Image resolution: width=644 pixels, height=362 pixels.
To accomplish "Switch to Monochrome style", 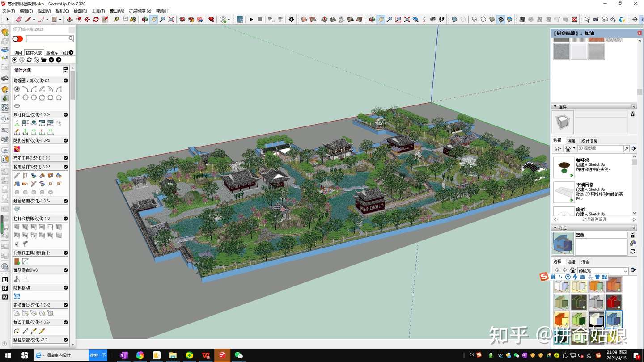I will coord(509,19).
